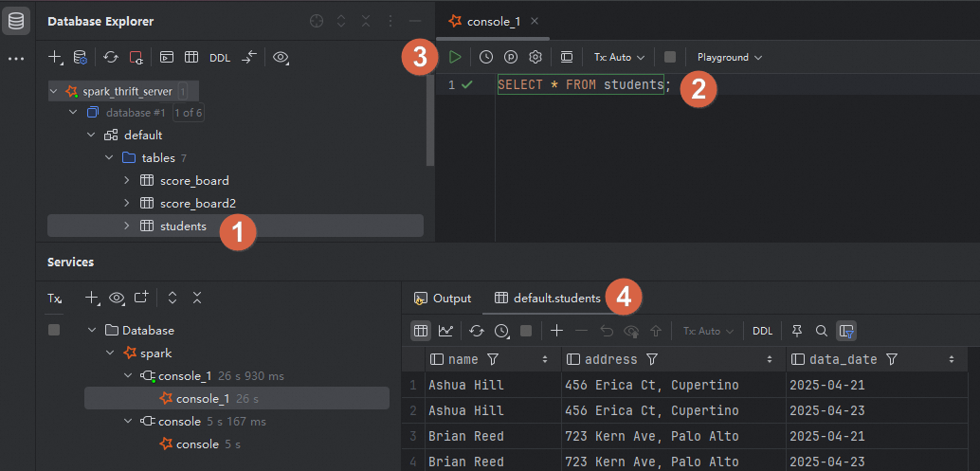980x471 pixels.
Task: Click the Tx icon in Services toolbar
Action: [54, 299]
